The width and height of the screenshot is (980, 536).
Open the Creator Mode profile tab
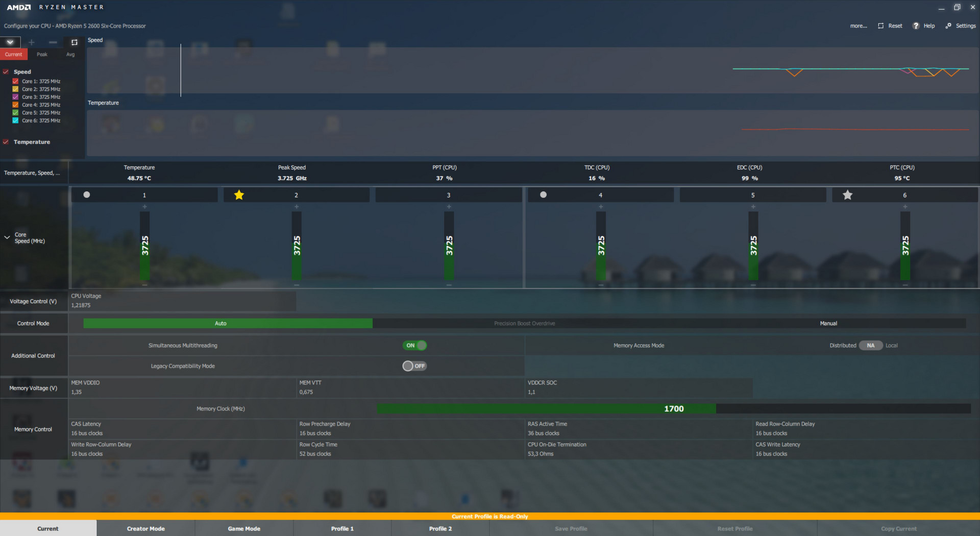[x=146, y=528]
